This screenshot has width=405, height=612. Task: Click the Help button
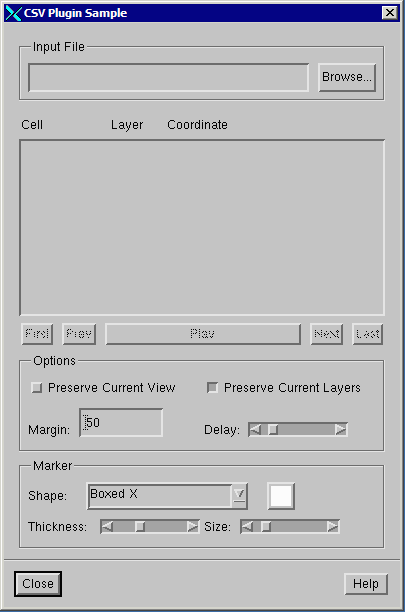[366, 584]
